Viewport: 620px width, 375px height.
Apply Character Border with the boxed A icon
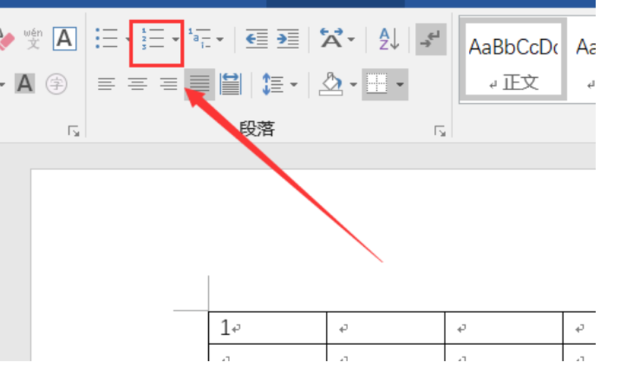point(65,39)
